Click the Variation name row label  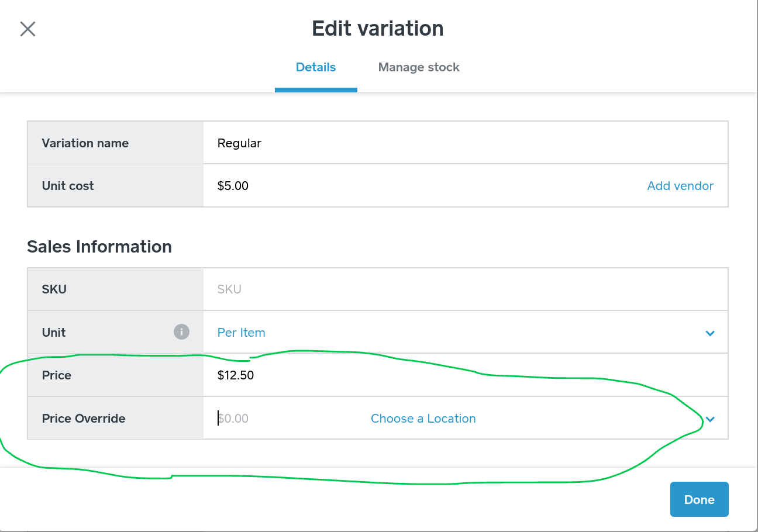tap(85, 143)
